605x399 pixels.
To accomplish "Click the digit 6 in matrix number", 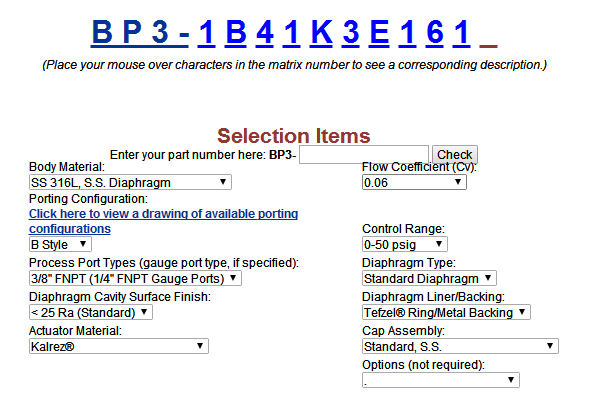I will (x=434, y=32).
